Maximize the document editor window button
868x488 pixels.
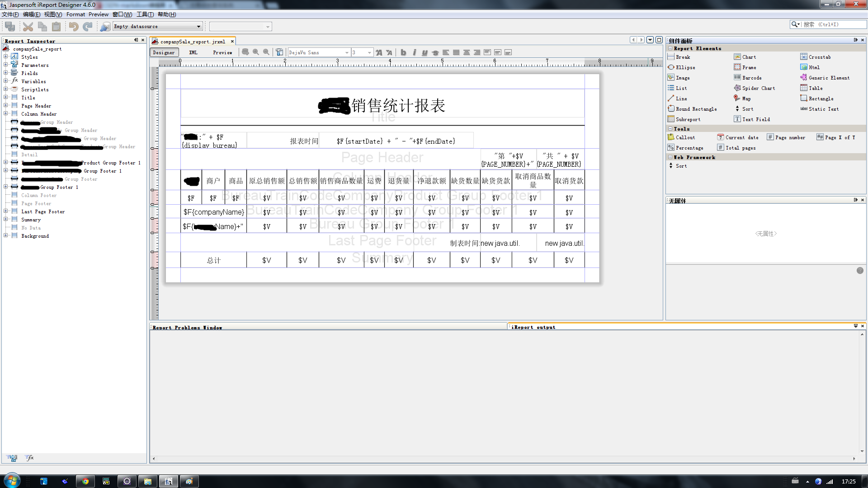659,40
